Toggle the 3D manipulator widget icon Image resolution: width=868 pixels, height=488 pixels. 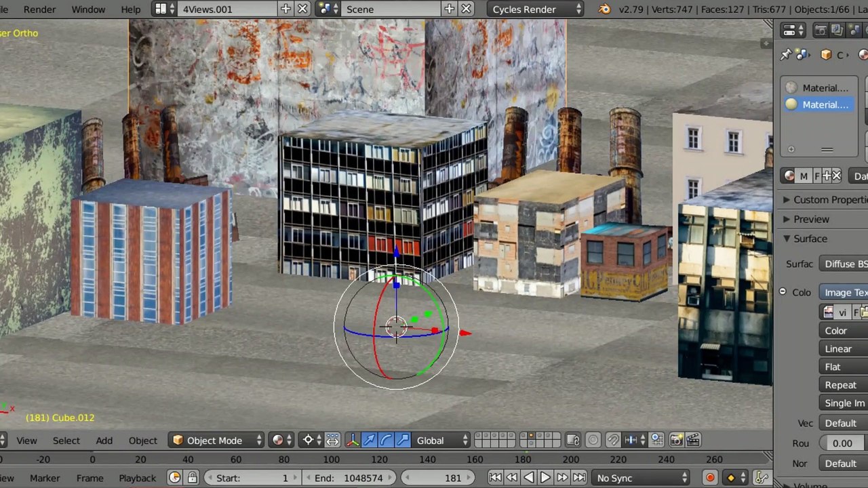[353, 441]
